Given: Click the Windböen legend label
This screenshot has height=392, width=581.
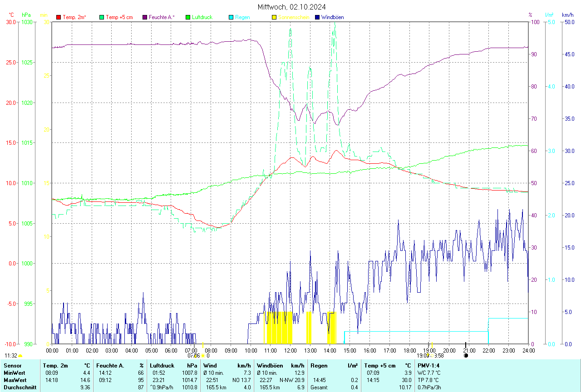Looking at the screenshot, I should pyautogui.click(x=332, y=17).
